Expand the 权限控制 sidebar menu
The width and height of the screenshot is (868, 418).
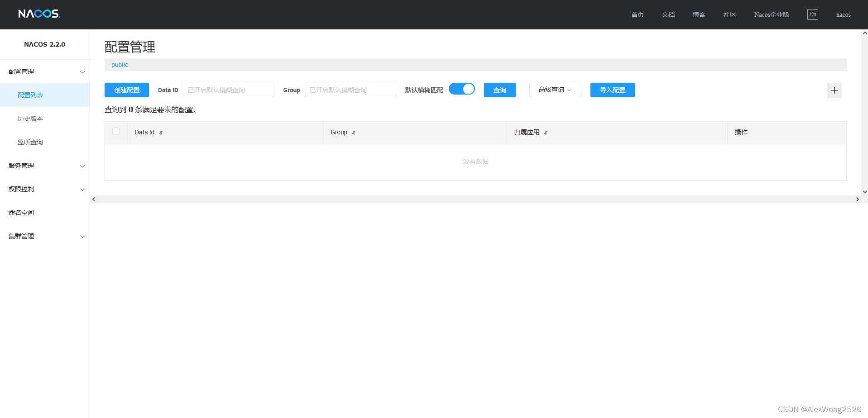[x=45, y=189]
